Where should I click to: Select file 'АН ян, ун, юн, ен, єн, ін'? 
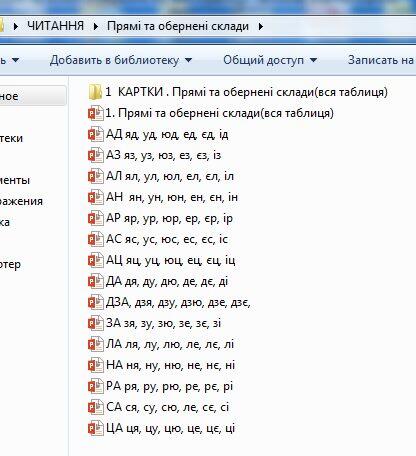(172, 197)
